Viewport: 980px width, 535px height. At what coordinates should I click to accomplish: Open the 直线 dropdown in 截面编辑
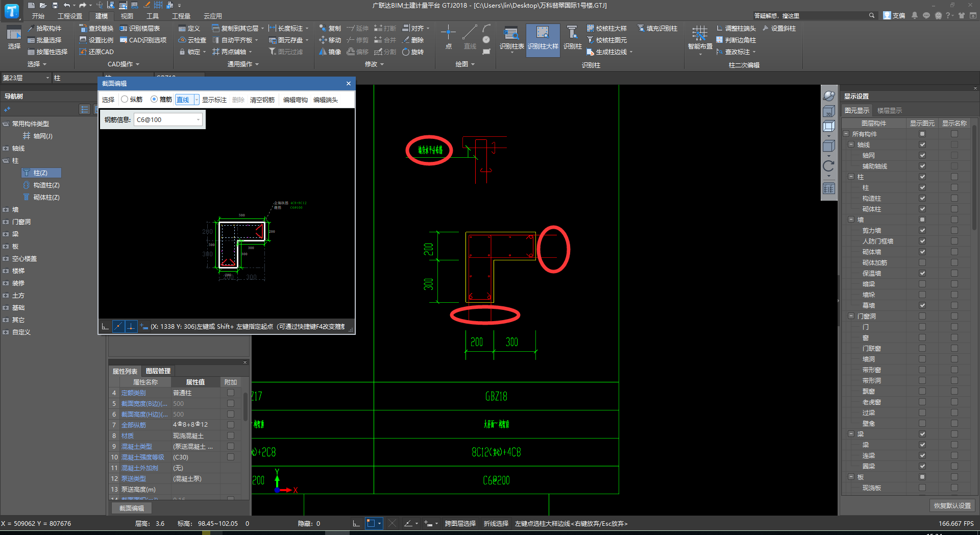[197, 100]
